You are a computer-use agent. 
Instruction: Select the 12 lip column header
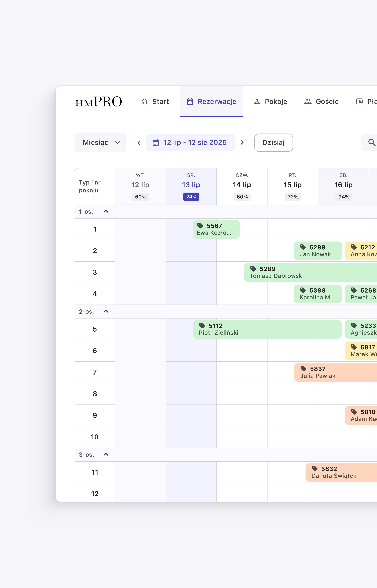coord(140,186)
